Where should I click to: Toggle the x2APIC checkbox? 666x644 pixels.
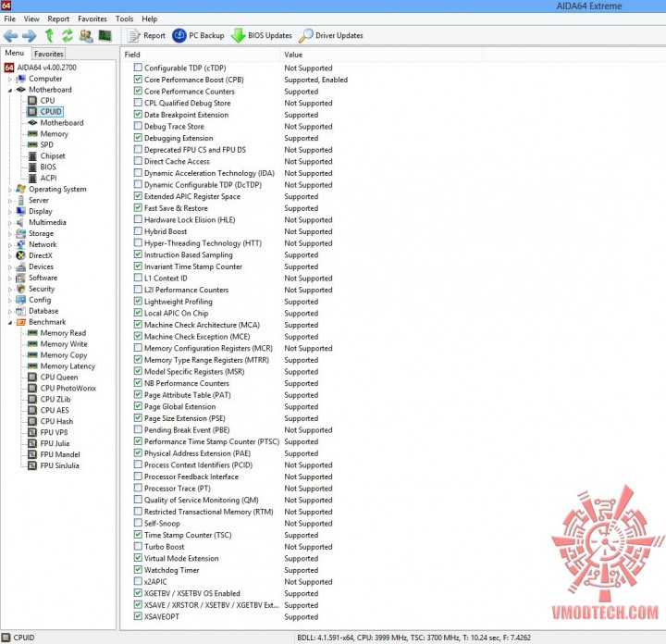pos(138,581)
